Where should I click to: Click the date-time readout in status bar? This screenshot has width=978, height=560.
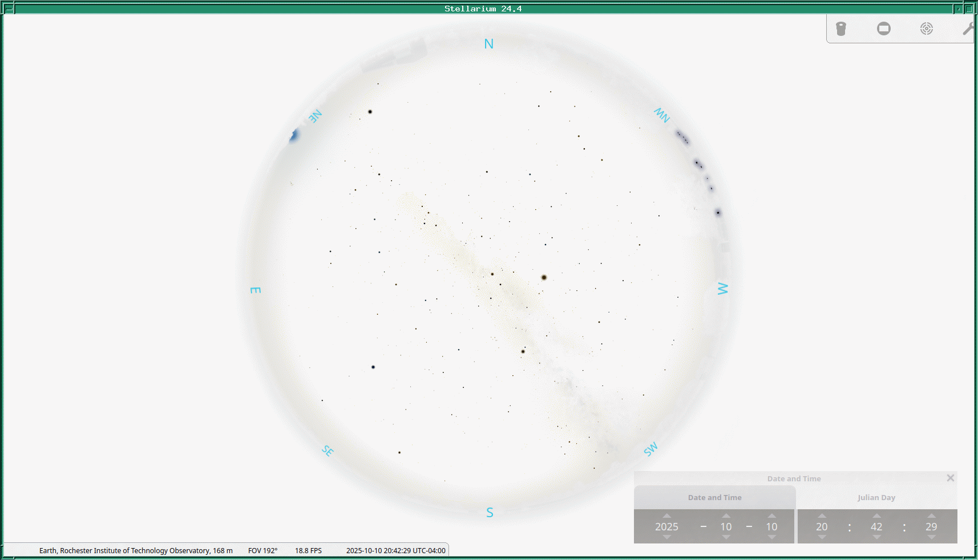tap(395, 550)
